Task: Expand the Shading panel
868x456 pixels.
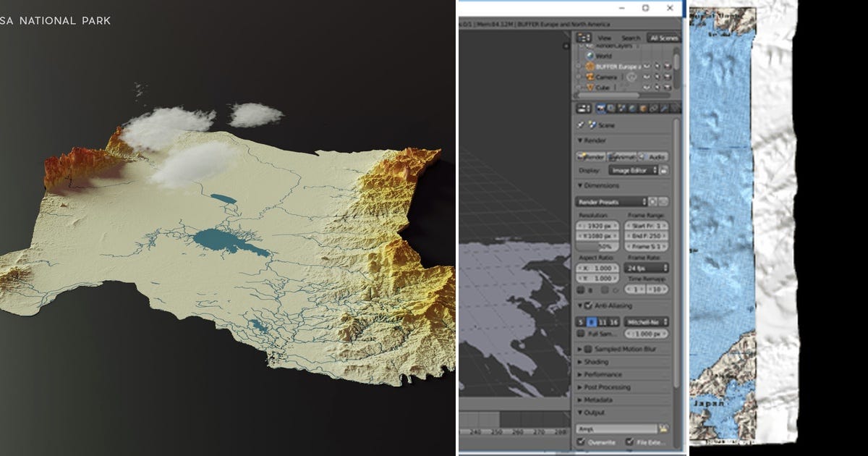Action: tap(597, 362)
